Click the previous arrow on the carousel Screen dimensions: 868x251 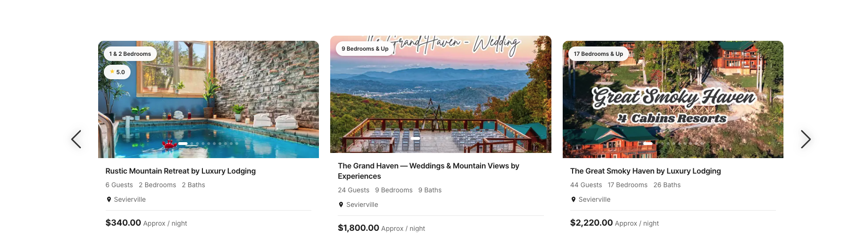76,139
